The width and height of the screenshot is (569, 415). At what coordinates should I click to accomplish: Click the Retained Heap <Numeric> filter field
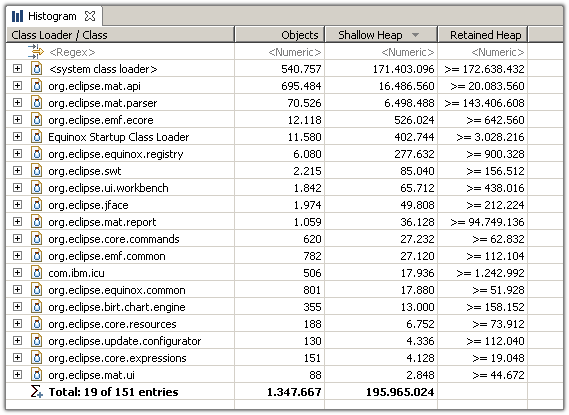click(x=498, y=52)
